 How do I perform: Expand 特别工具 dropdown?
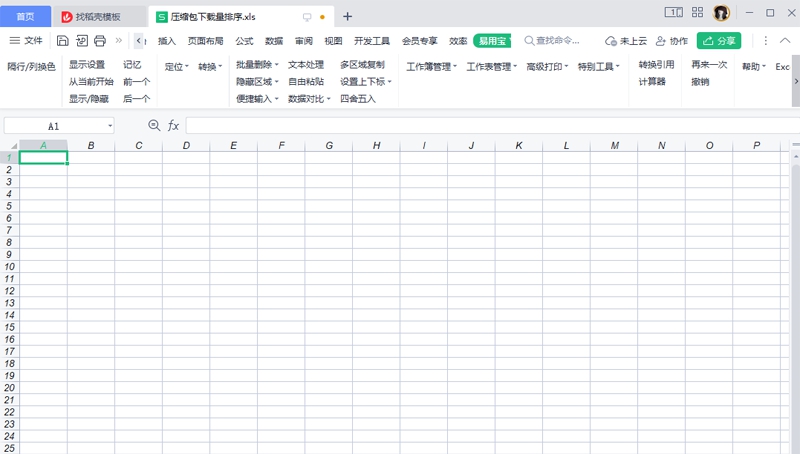click(598, 66)
